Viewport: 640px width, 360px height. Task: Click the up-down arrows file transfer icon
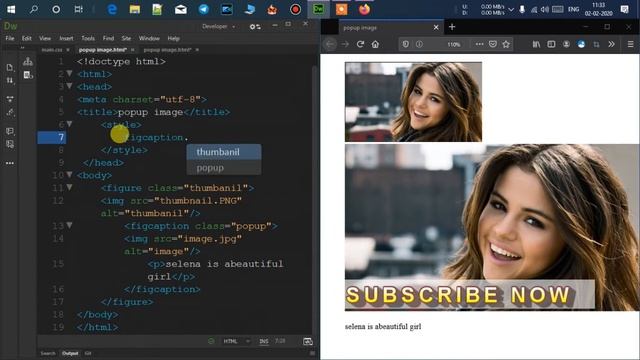pos(10,80)
